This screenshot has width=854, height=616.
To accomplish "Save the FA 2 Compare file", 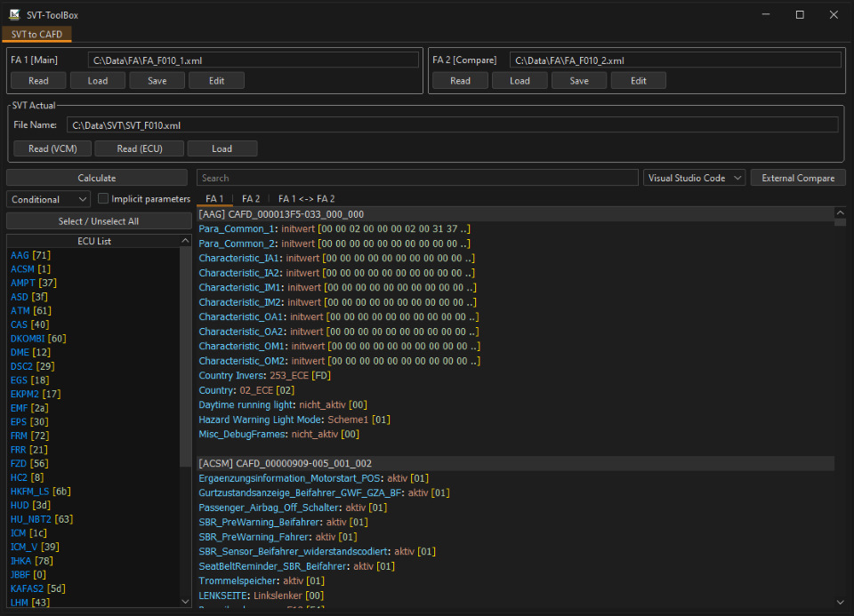I will pos(578,81).
